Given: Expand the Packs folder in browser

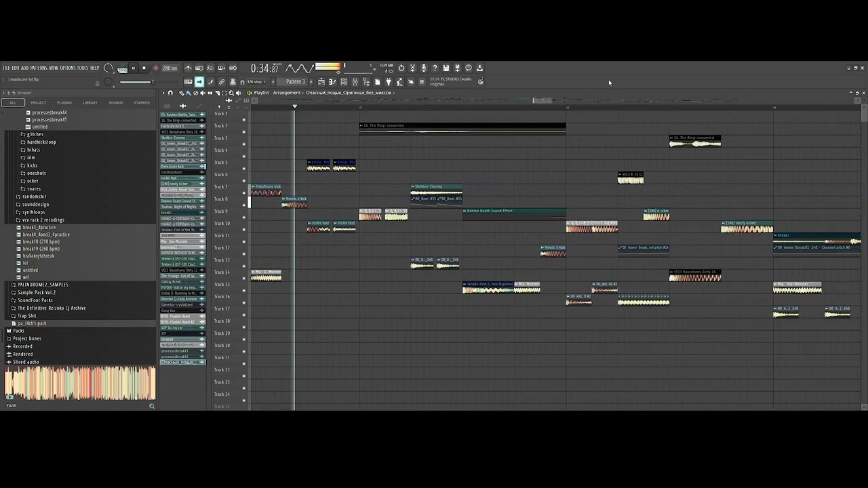Looking at the screenshot, I should [18, 331].
